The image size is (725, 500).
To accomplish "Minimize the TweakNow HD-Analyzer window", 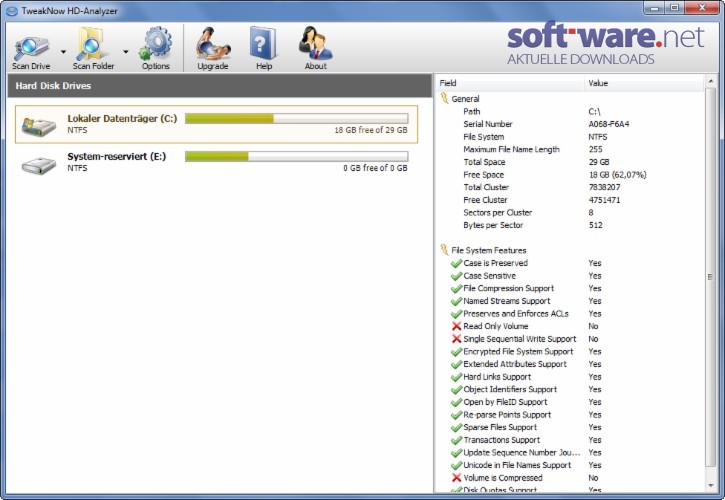I will [654, 8].
